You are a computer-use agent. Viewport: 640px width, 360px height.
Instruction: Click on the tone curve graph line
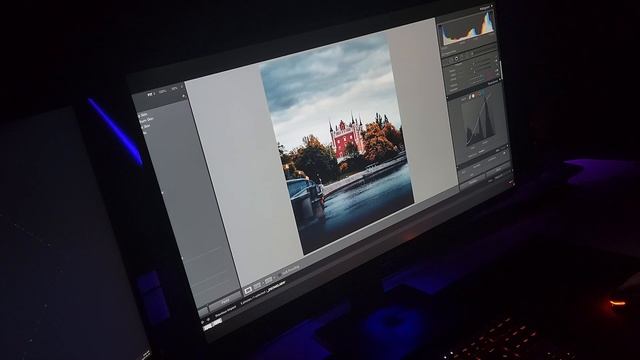[480, 120]
